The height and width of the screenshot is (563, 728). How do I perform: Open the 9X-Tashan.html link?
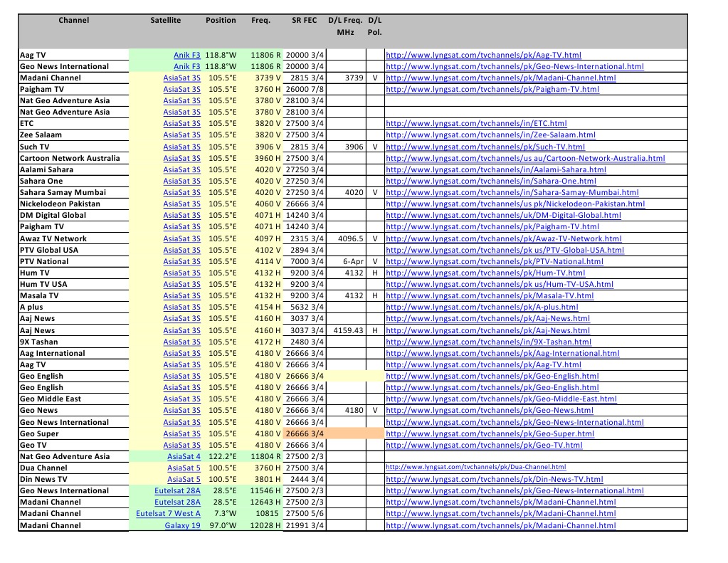pos(488,342)
